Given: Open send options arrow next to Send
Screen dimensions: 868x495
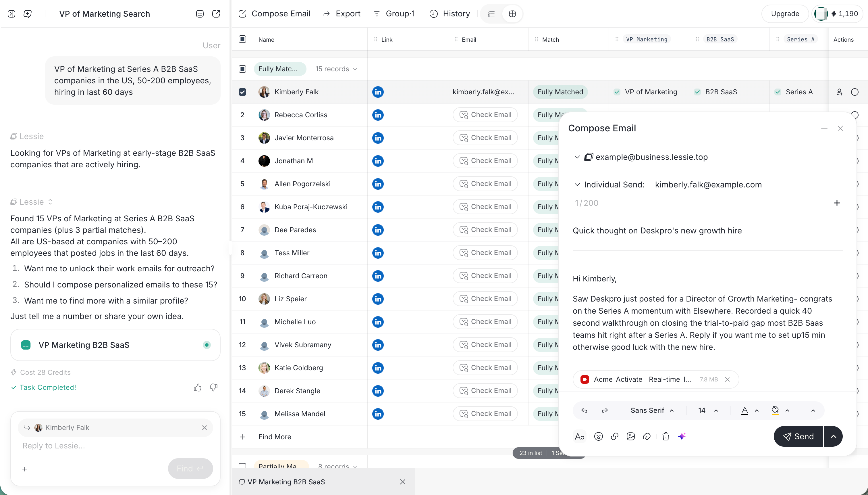Looking at the screenshot, I should pyautogui.click(x=833, y=436).
